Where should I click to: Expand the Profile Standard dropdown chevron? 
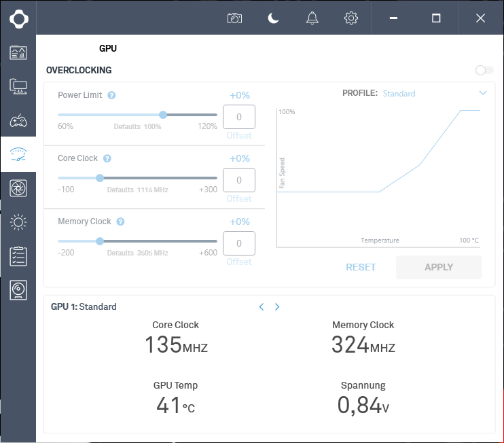click(483, 93)
